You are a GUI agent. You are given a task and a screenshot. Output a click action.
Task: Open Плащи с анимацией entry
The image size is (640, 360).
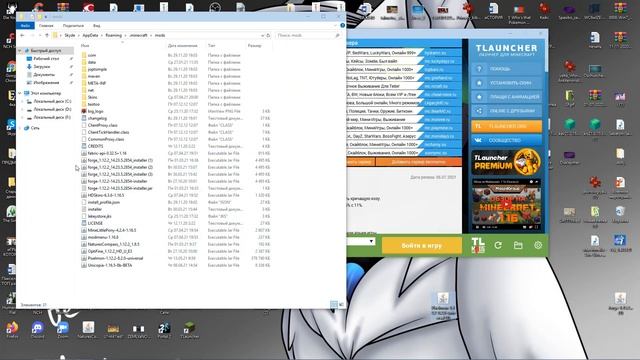click(506, 97)
